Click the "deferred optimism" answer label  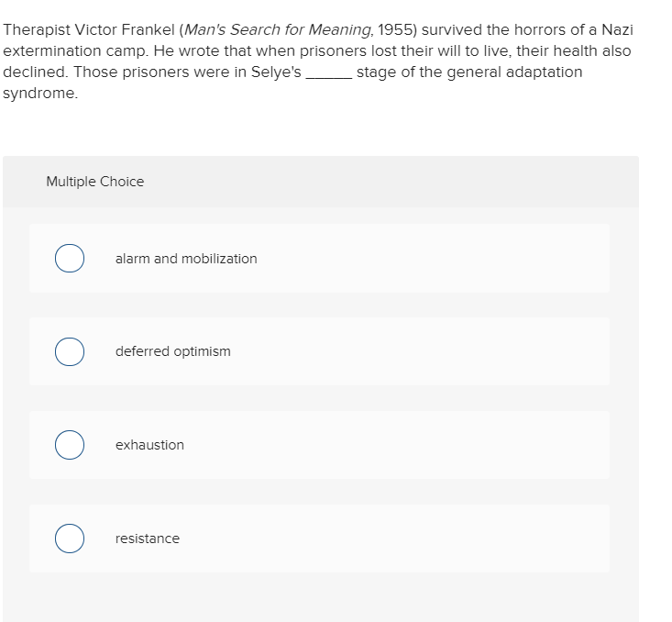coord(172,351)
